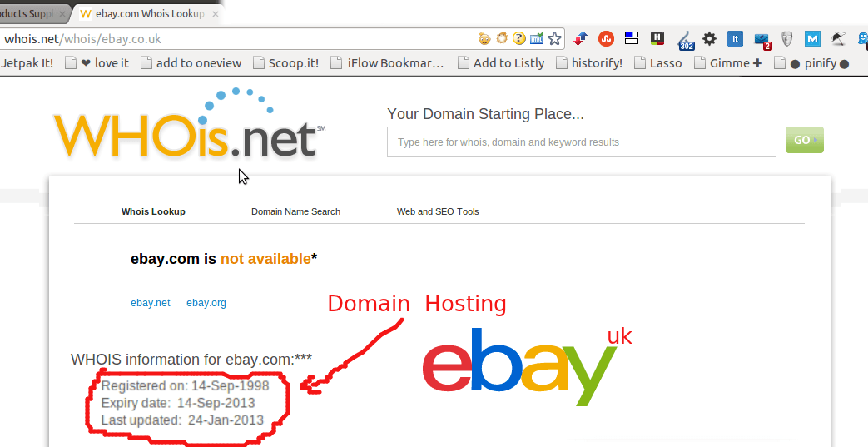868x447 pixels.
Task: Open the umbrella extension icon
Action: point(838,39)
